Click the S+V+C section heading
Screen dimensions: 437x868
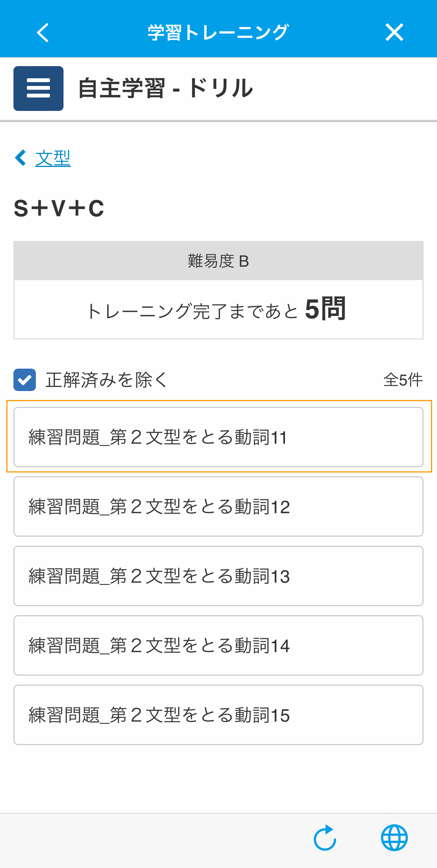coord(59,208)
